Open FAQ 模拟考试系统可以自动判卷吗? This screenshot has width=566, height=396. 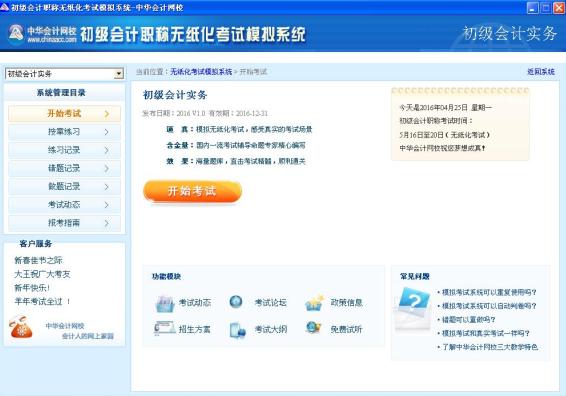489,306
